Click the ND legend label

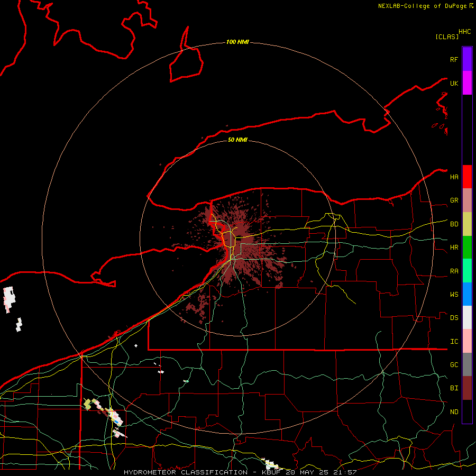pos(454,412)
